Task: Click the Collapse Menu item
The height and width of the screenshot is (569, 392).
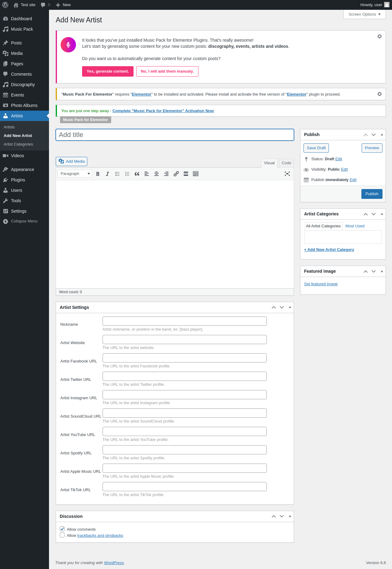Action: click(24, 221)
